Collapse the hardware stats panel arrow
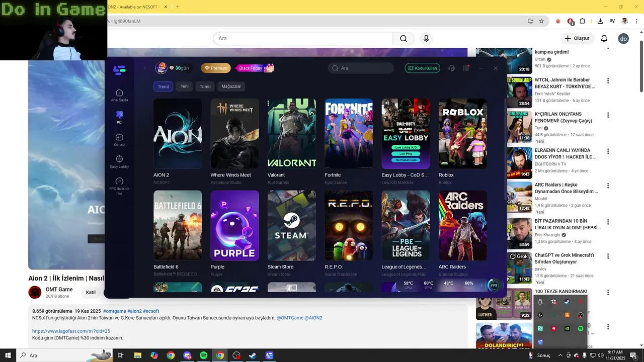The height and width of the screenshot is (362, 644). [481, 285]
